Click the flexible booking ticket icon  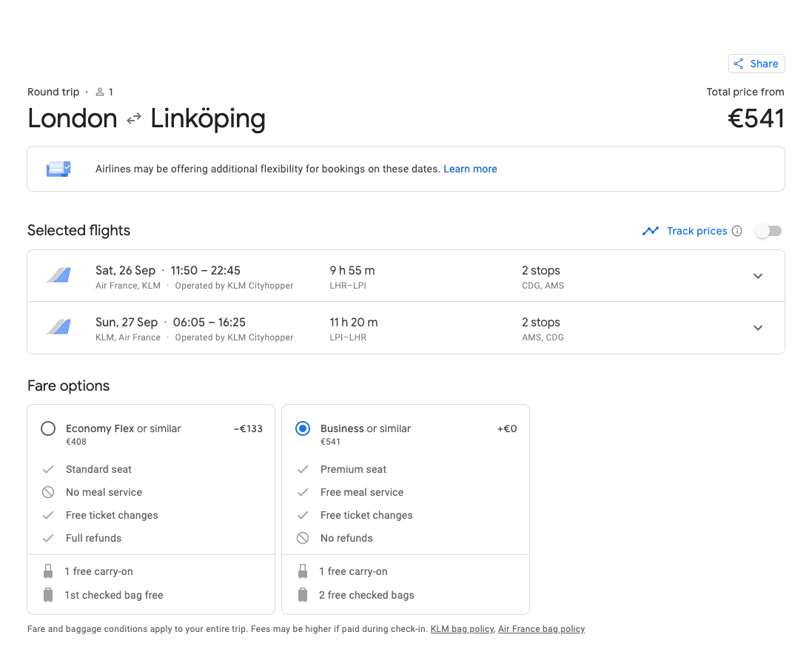[x=58, y=169]
